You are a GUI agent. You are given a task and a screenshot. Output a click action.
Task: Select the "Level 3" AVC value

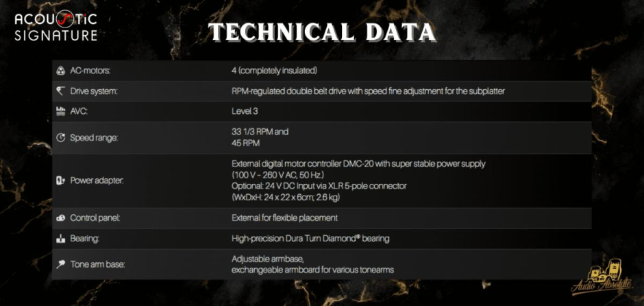[x=245, y=110]
